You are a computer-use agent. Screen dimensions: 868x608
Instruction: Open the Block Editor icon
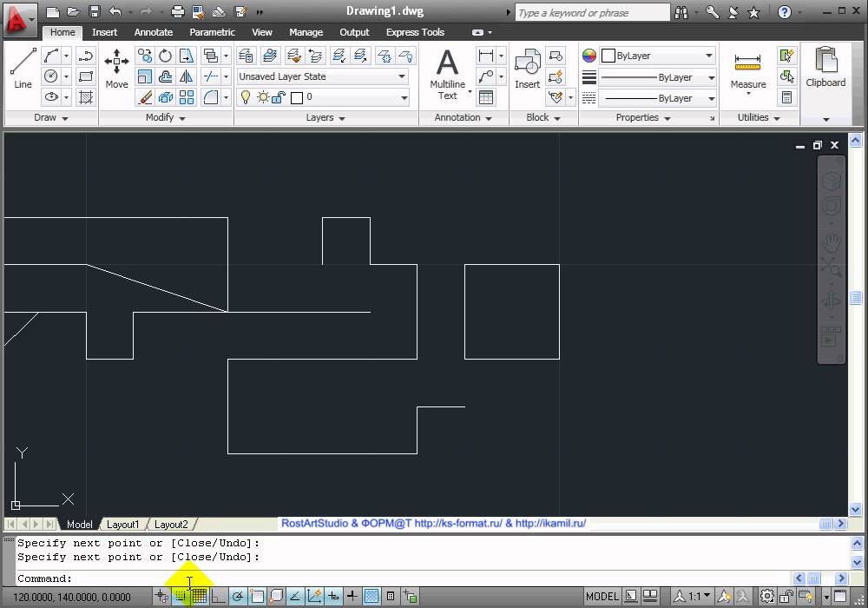[x=556, y=76]
